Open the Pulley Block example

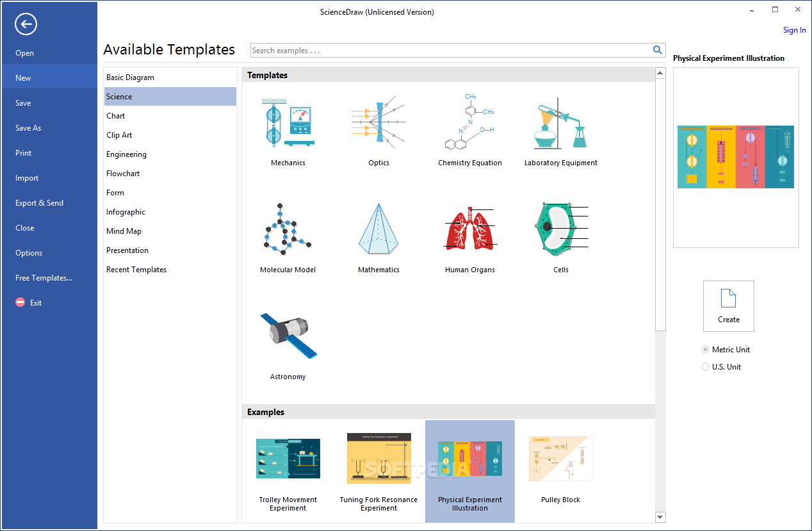coord(561,471)
